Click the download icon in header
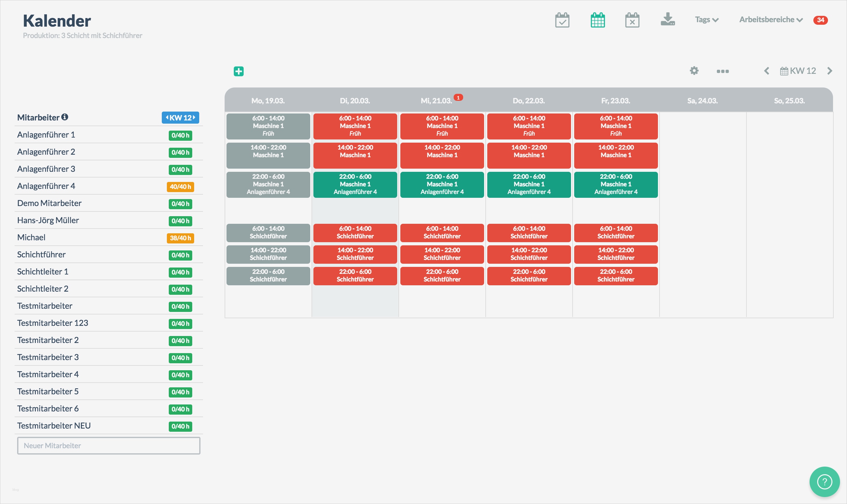 coord(667,19)
